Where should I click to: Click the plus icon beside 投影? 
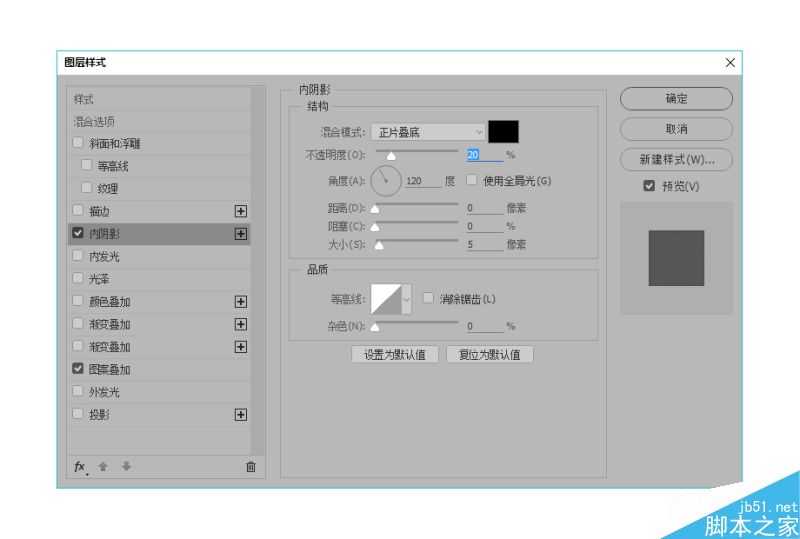click(x=240, y=414)
